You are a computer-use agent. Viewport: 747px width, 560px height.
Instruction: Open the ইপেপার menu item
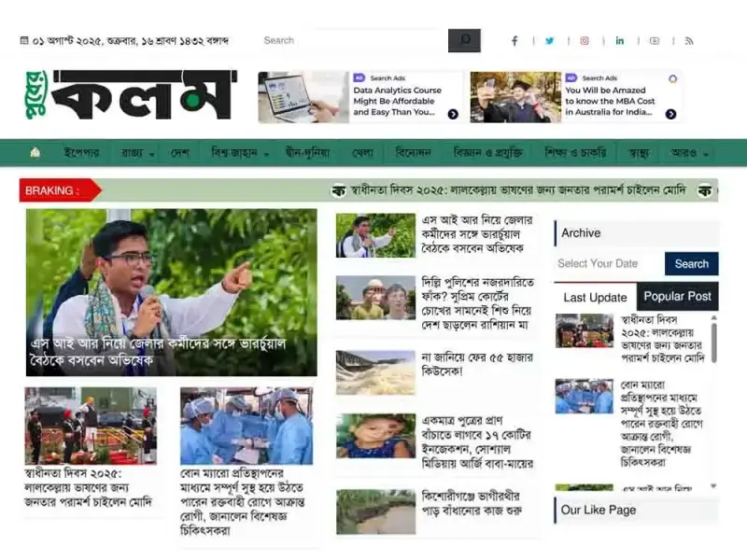(x=81, y=153)
